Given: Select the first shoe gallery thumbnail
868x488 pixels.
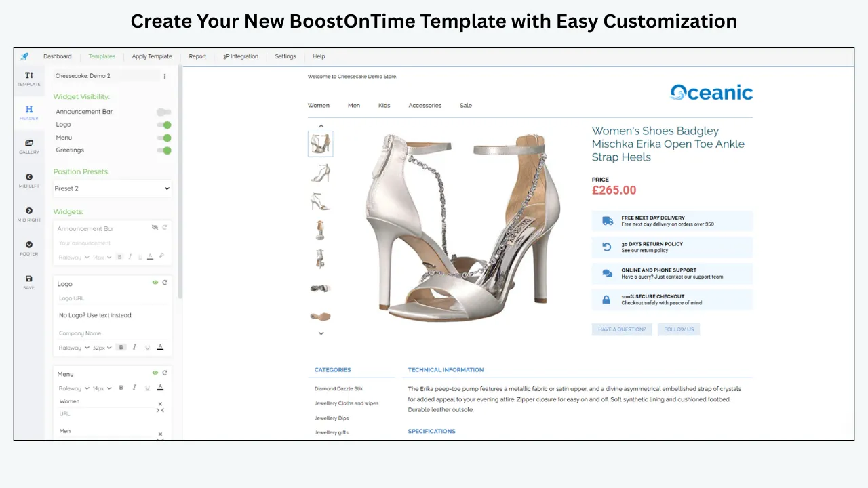Looking at the screenshot, I should [321, 144].
